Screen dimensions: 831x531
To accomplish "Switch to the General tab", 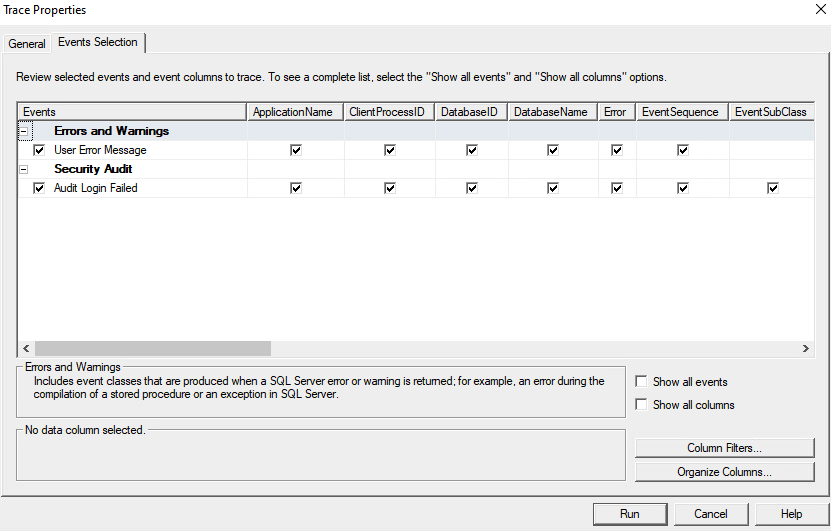I will (27, 44).
